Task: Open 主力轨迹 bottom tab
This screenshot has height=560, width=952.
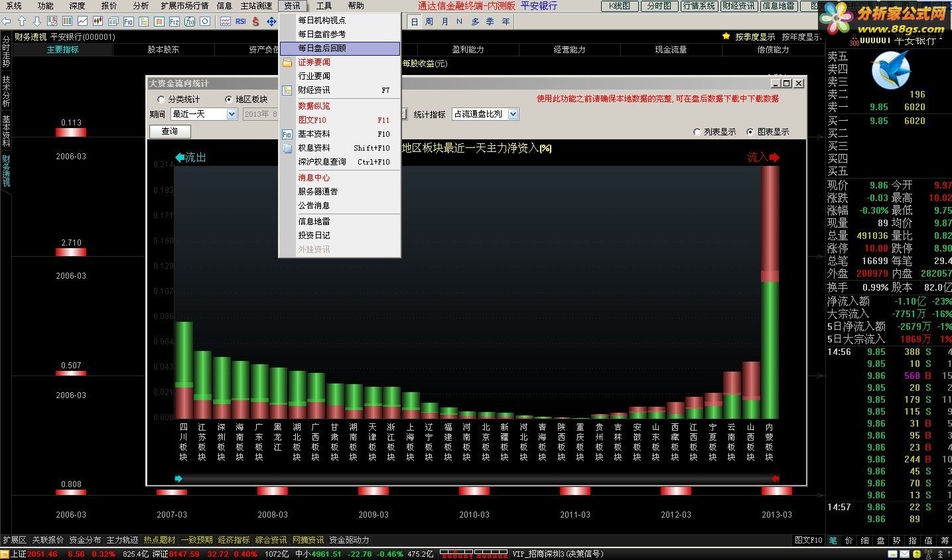Action: 123,540
